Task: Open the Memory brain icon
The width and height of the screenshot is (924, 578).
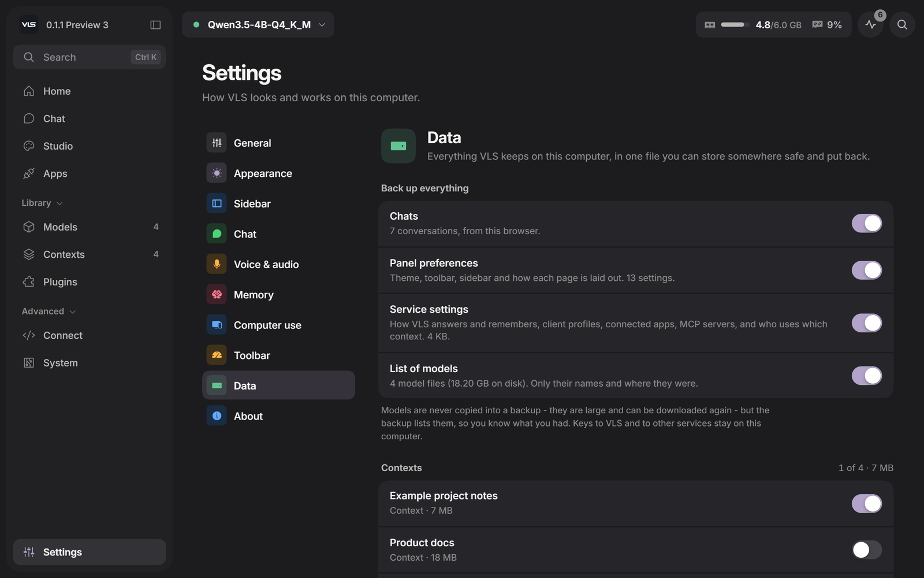Action: (x=217, y=294)
